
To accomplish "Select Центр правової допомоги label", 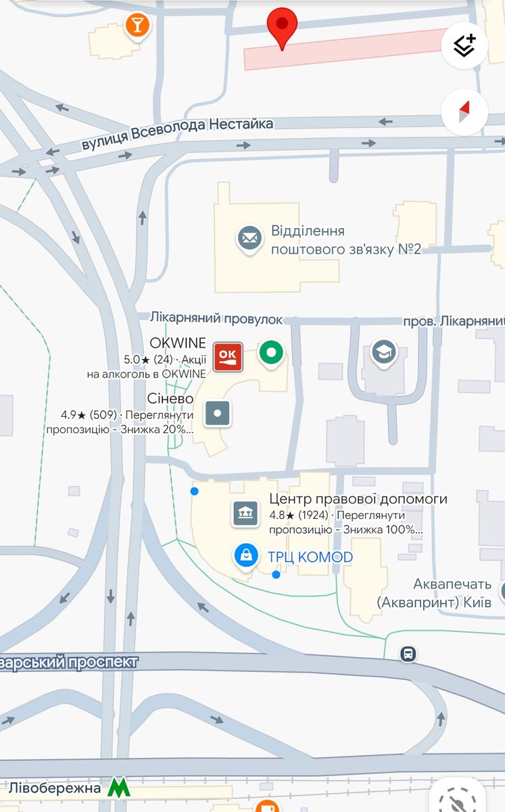I will (x=358, y=499).
